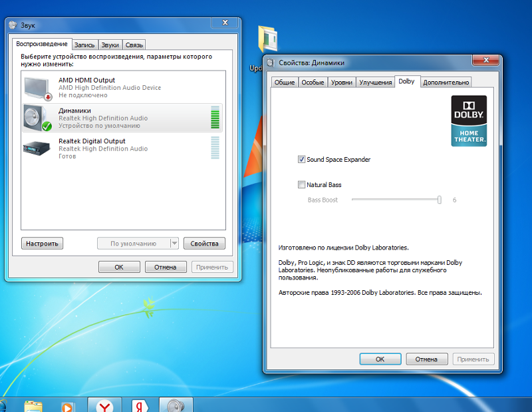Open the По умолчанию dropdown arrow
The image size is (532, 412).
pos(174,243)
